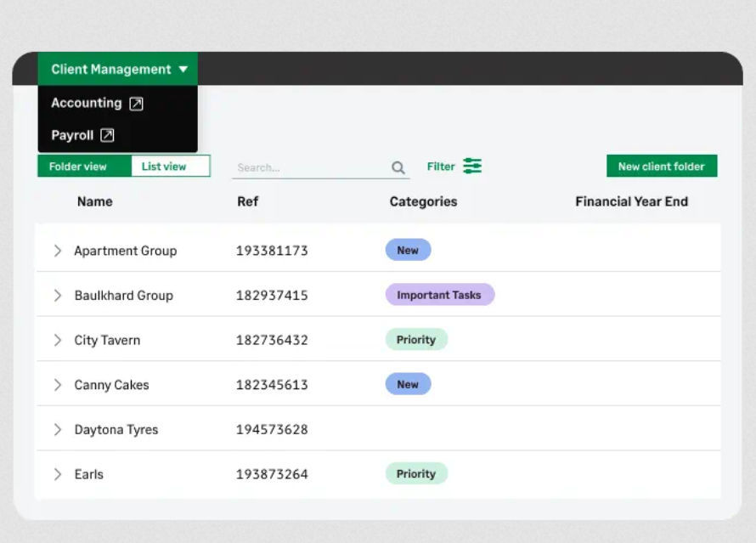756x543 pixels.
Task: Expand the Earls row
Action: click(x=58, y=474)
